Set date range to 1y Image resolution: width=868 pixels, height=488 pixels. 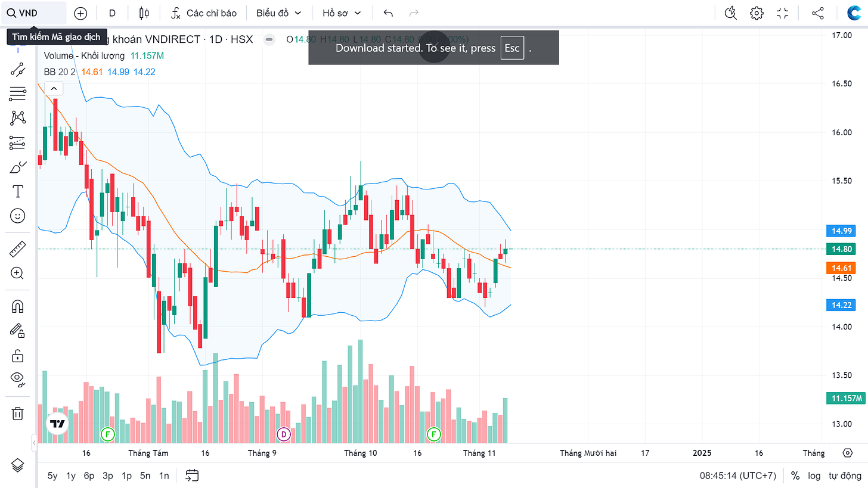click(71, 475)
